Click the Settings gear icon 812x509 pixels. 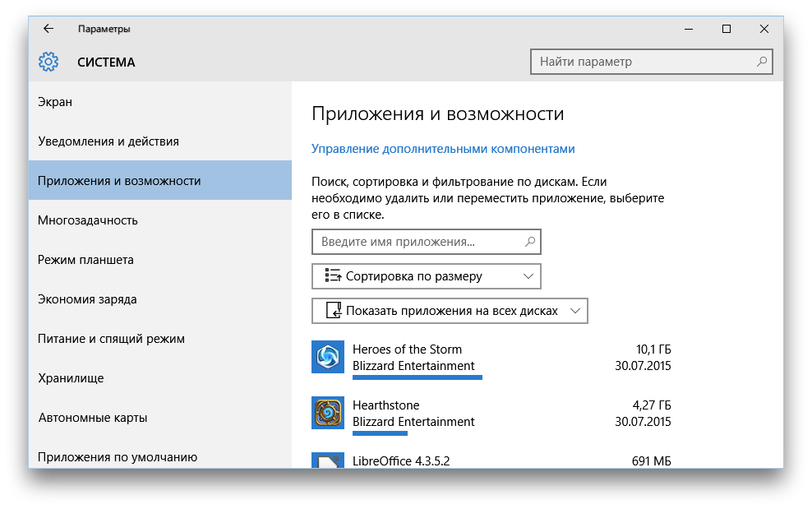(48, 62)
